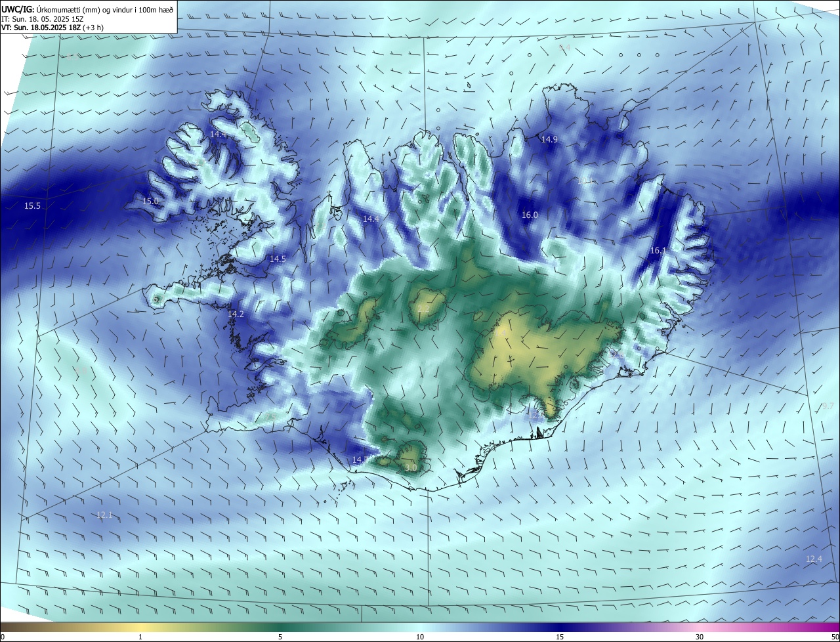Click the 1.4 value on the large glacier
The height and width of the screenshot is (642, 840).
[x=500, y=332]
